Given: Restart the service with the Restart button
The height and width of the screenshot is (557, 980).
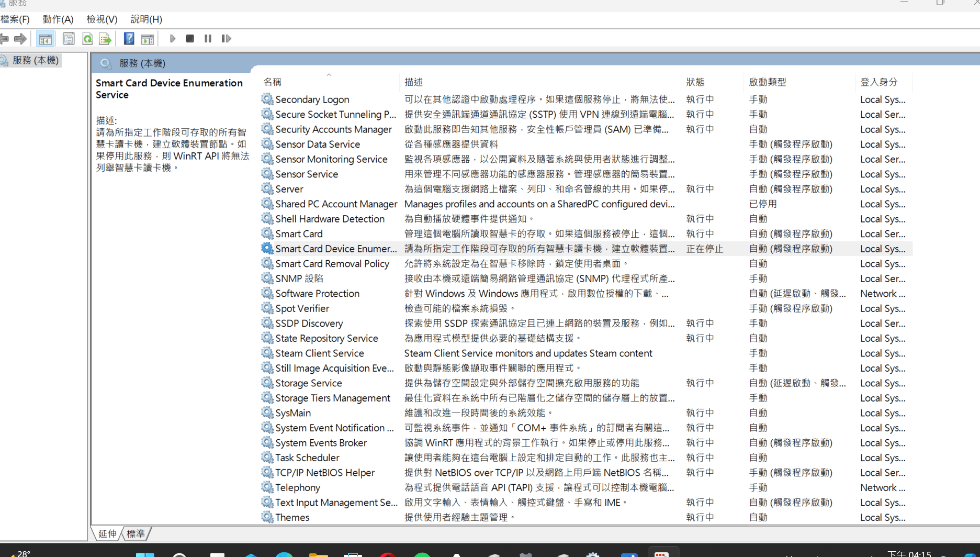Looking at the screenshot, I should click(226, 39).
